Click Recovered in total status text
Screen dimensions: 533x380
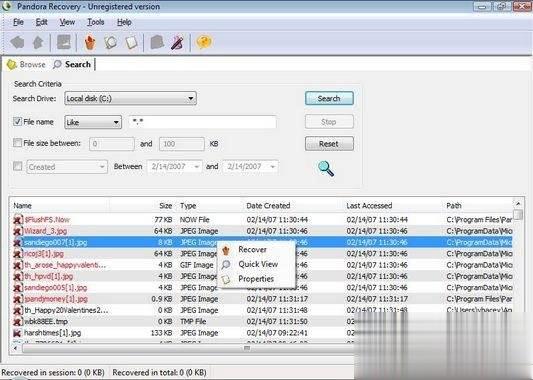tap(159, 373)
